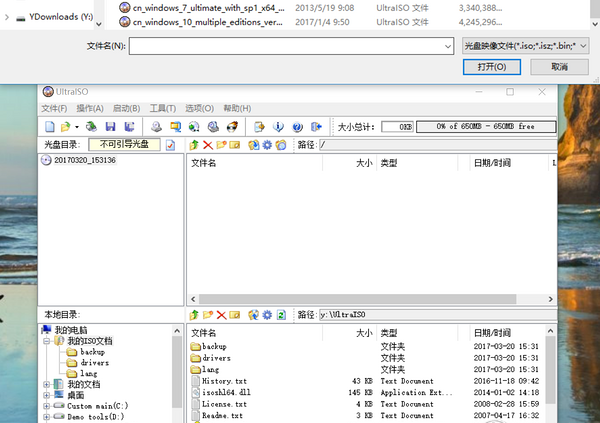Viewport: 600px width, 423px height.
Task: Open the 操作(A) menu
Action: pyautogui.click(x=90, y=108)
